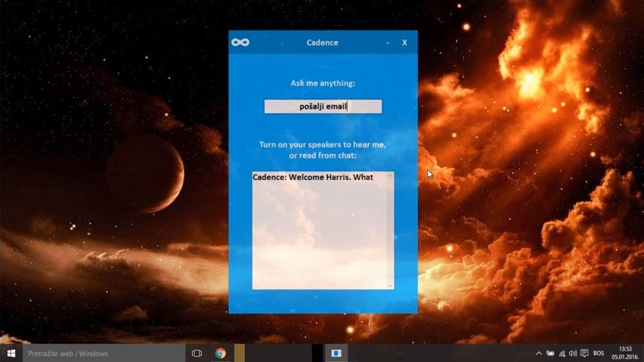This screenshot has height=362, width=644.
Task: Select the active Cadence taskbar icon
Action: click(x=336, y=353)
